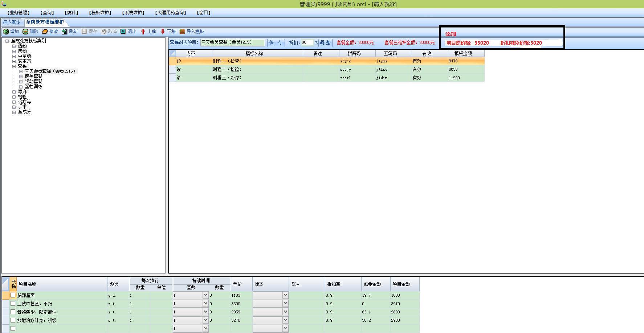The width and height of the screenshot is (644, 333).
Task: Expand the 西药 tree node
Action: click(x=14, y=46)
